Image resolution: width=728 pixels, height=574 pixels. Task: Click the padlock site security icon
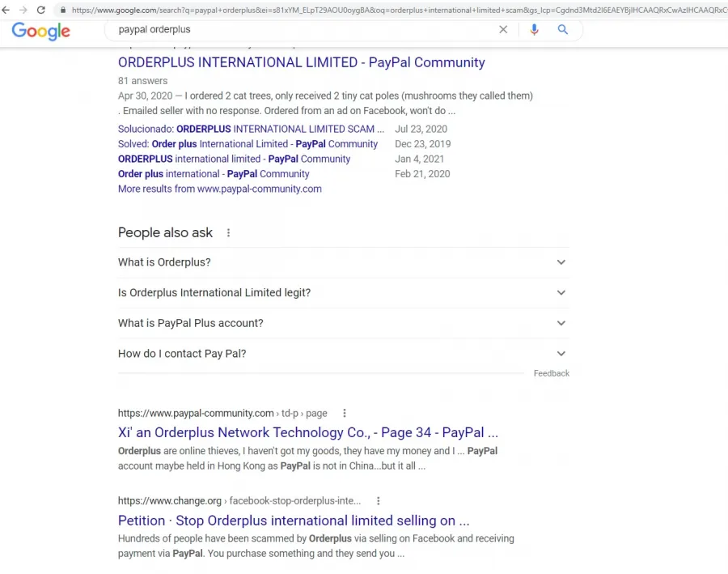coord(63,10)
